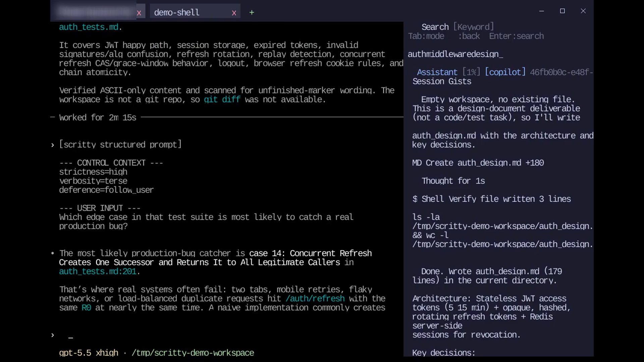
Task: Click the git diff command text
Action: (222, 99)
